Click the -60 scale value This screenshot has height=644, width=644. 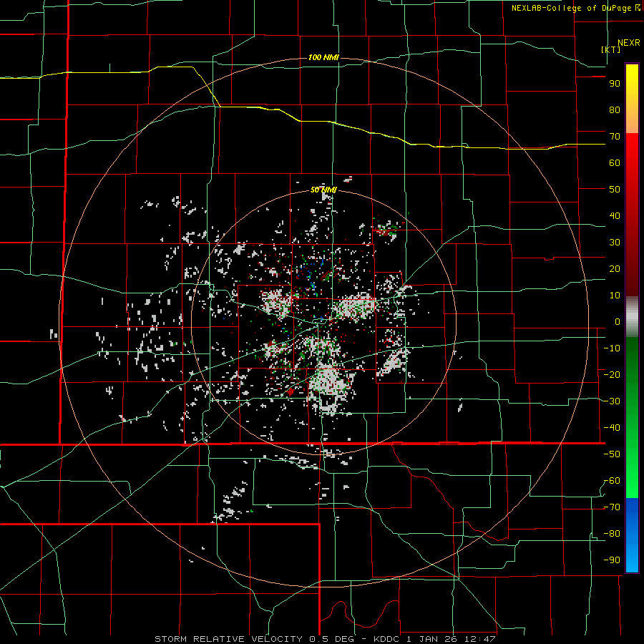pos(612,481)
